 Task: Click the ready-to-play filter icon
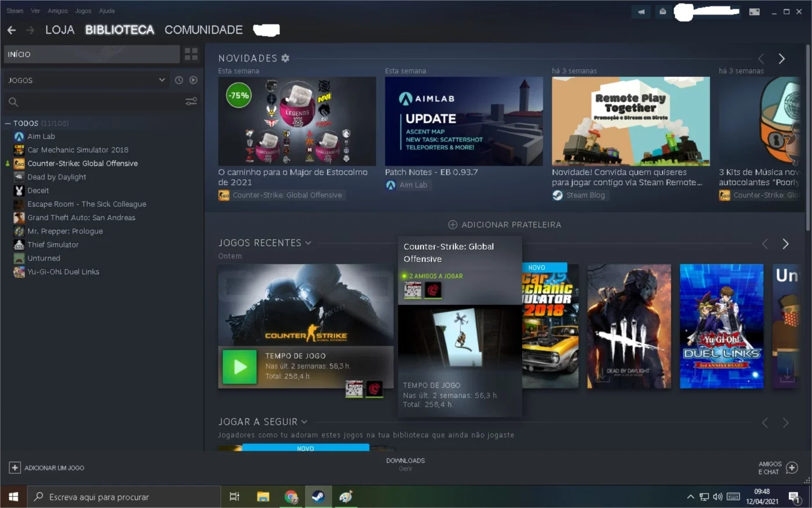[193, 80]
